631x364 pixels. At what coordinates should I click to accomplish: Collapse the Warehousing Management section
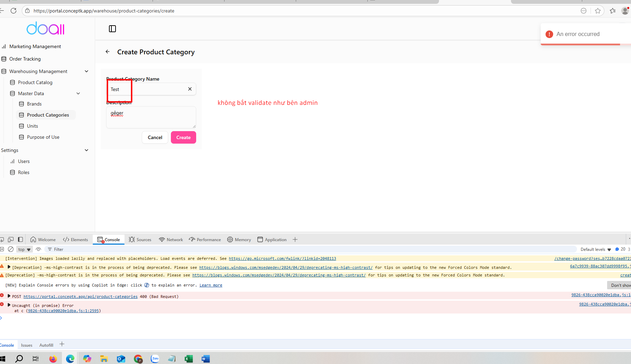(86, 71)
